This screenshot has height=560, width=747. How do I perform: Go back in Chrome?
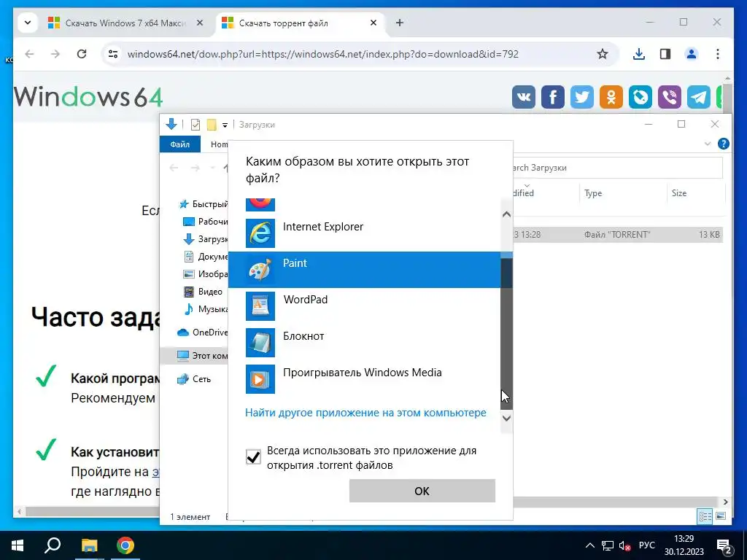(29, 54)
